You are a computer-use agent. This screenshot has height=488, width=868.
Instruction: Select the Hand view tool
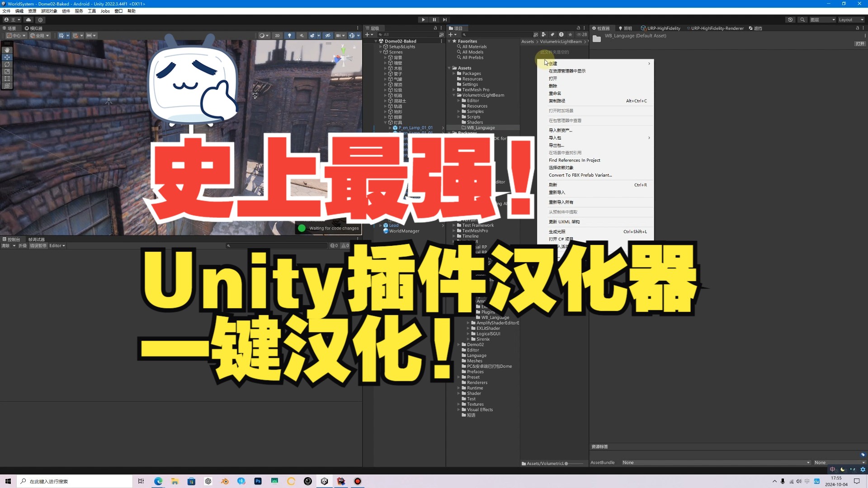point(7,50)
